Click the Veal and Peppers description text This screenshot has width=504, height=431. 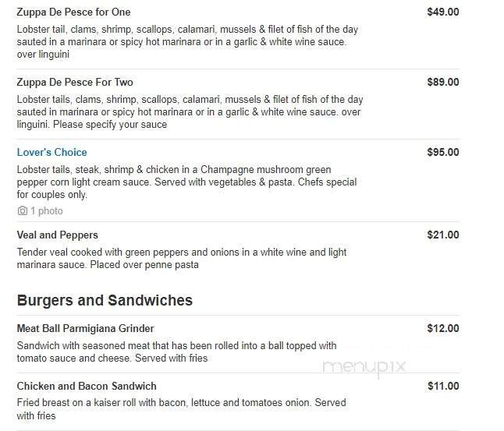pos(181,259)
